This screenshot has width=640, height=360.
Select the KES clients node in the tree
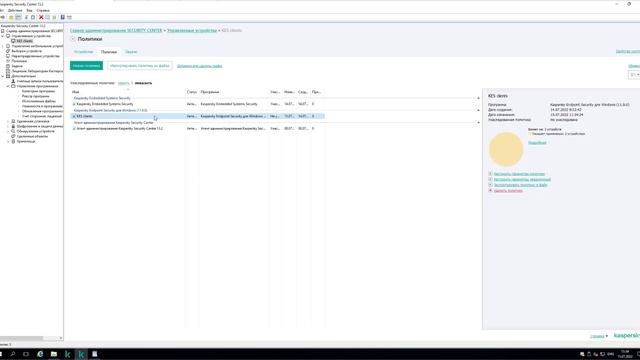[x=24, y=41]
